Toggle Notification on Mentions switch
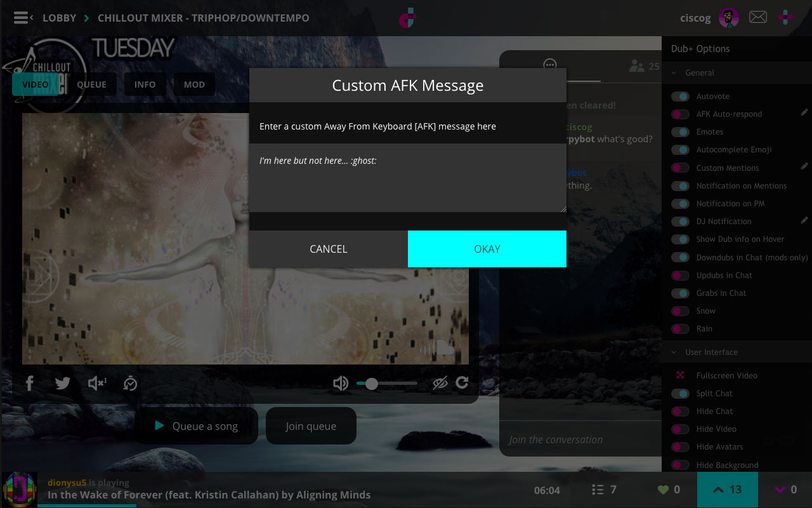The image size is (812, 508). pyautogui.click(x=681, y=186)
